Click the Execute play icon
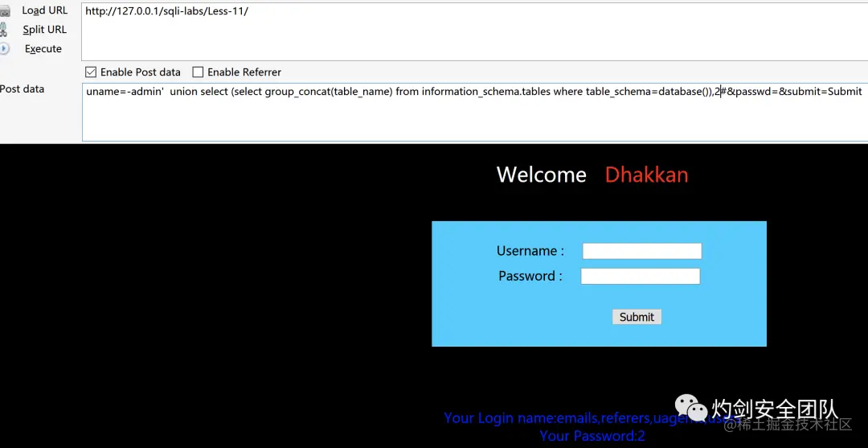This screenshot has width=868, height=448. [x=5, y=49]
